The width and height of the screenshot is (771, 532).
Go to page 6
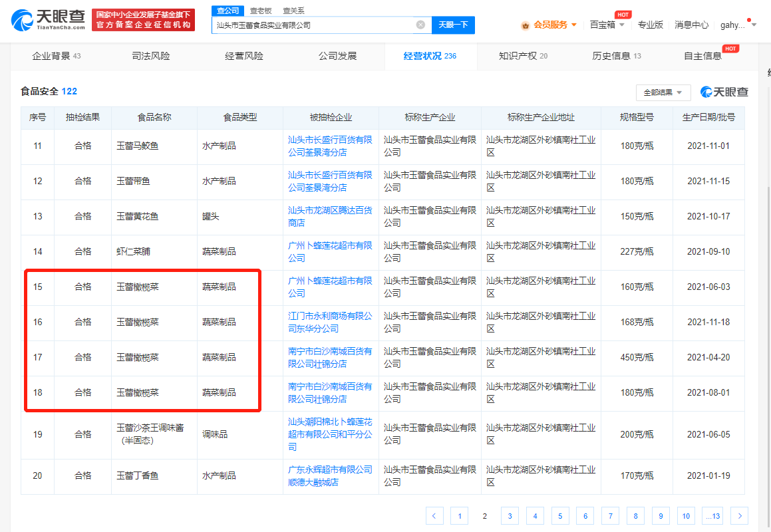[x=585, y=516]
